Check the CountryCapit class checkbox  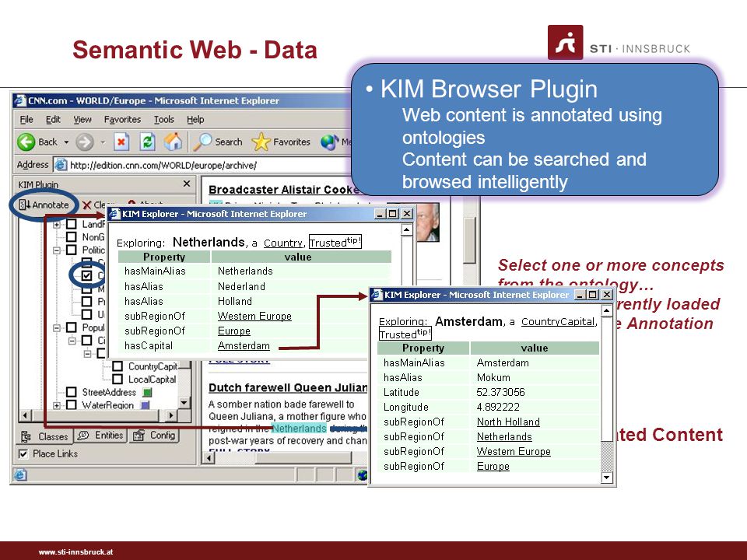tap(117, 366)
